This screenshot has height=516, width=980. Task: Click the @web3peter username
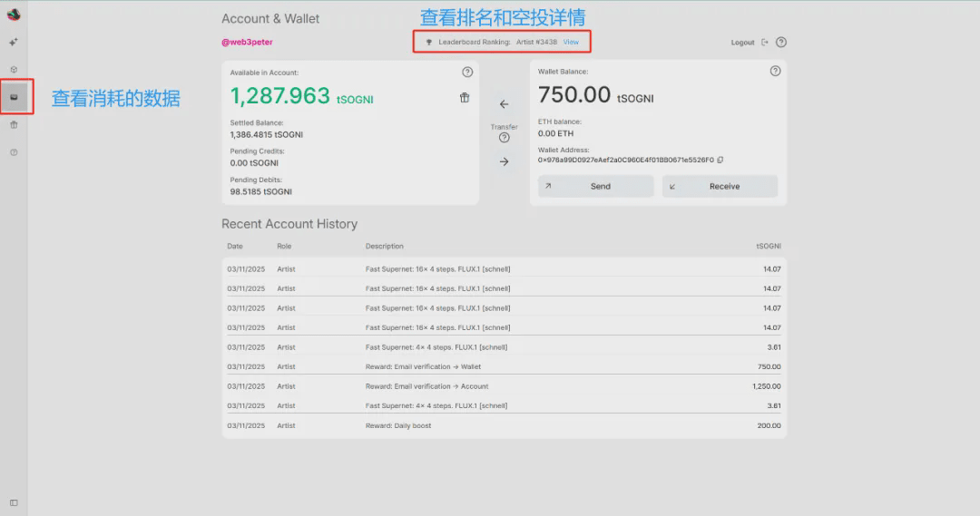(x=247, y=42)
